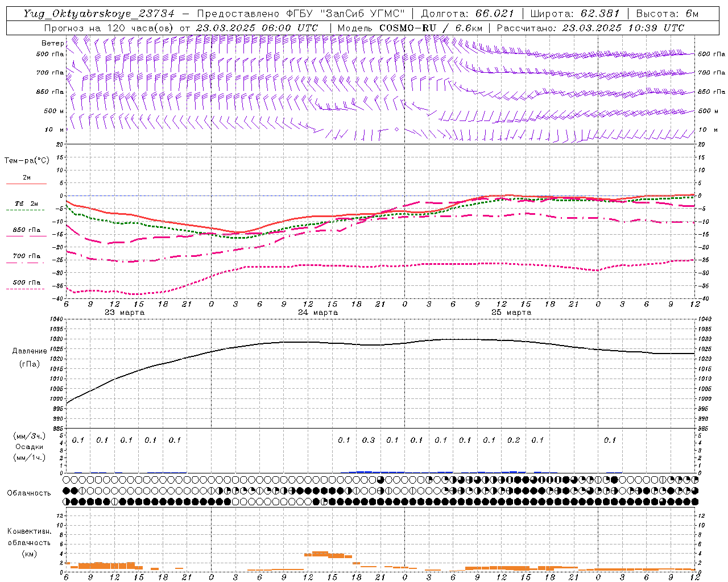728x582 pixels.
Task: Click the Модель COSMO-RU / 6.6км label
Action: click(410, 28)
